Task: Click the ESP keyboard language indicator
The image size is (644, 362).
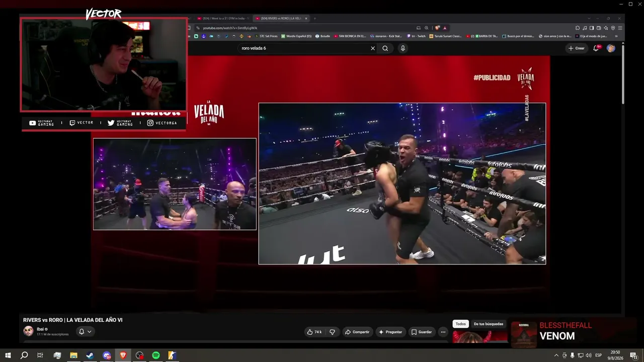Action: (599, 355)
